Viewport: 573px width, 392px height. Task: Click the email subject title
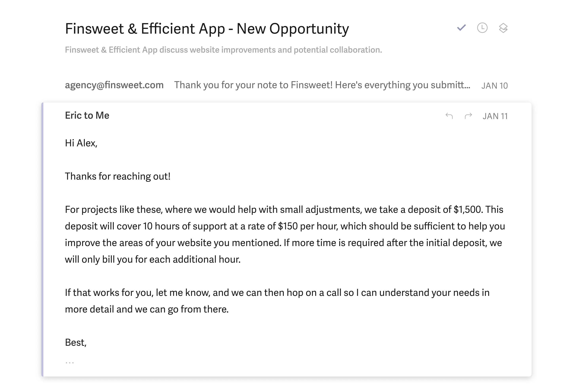(x=207, y=29)
